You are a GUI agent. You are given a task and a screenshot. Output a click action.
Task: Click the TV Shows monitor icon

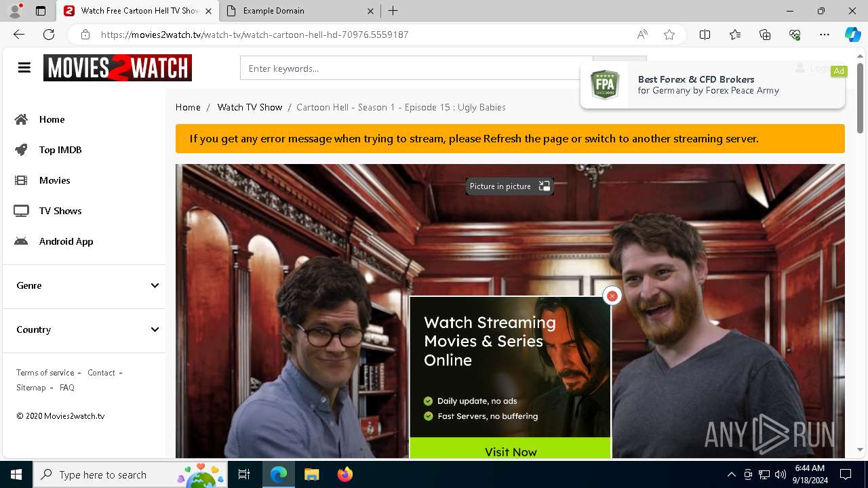tap(22, 211)
